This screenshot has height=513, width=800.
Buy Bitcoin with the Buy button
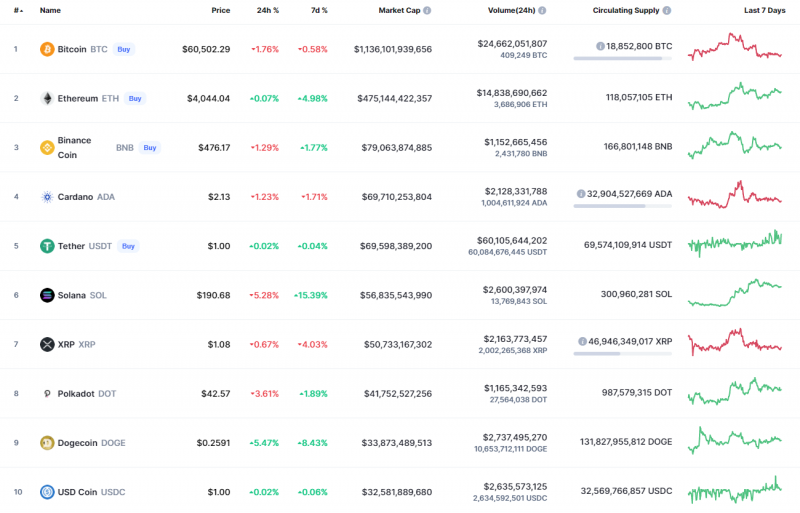tap(123, 50)
